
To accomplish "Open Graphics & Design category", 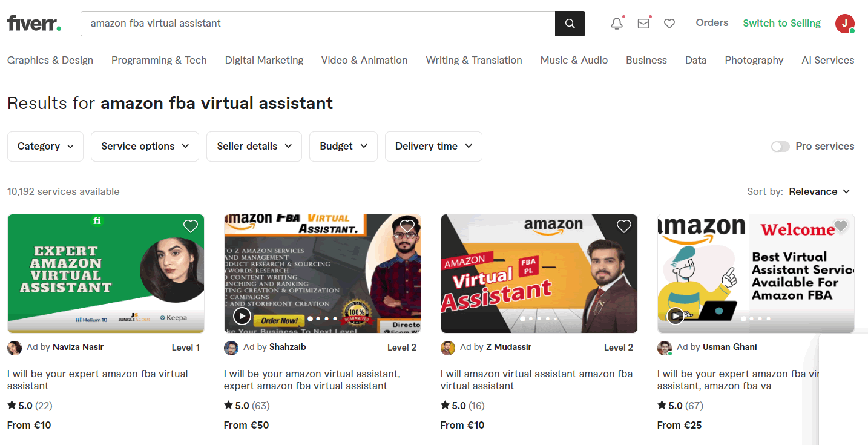I will 50,60.
